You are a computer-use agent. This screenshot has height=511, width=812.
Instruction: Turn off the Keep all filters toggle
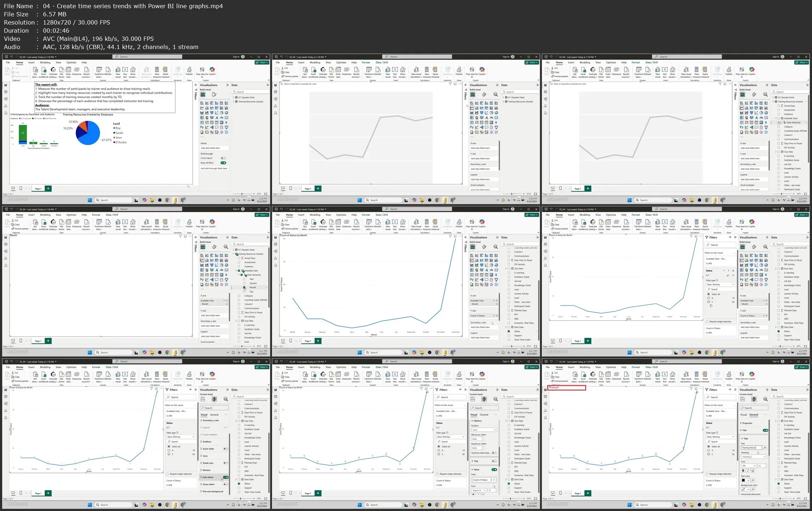pyautogui.click(x=223, y=163)
